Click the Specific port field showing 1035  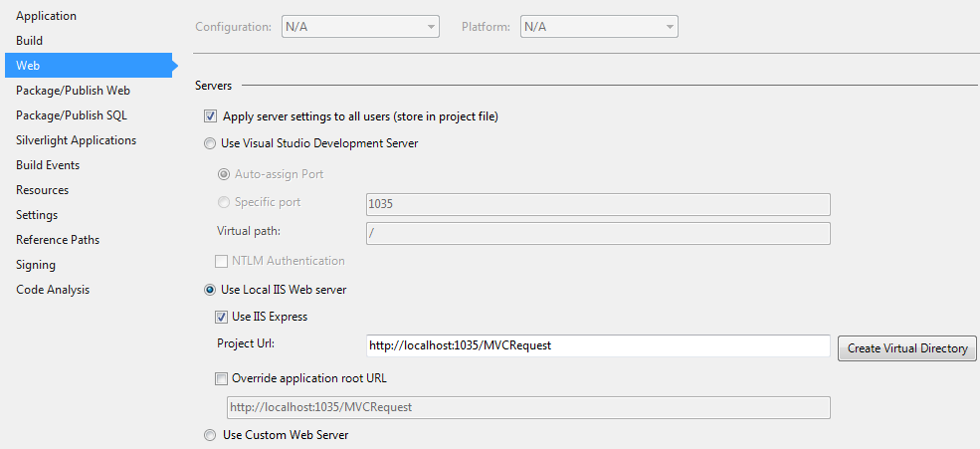pyautogui.click(x=598, y=204)
